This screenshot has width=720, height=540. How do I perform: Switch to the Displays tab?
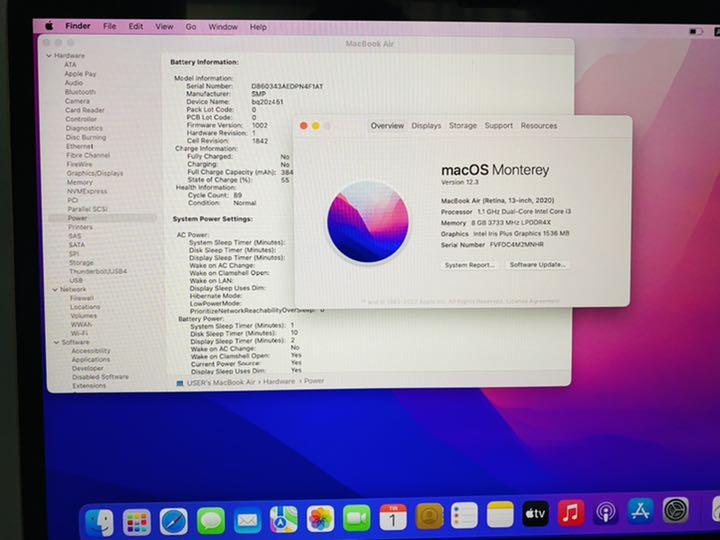point(426,125)
